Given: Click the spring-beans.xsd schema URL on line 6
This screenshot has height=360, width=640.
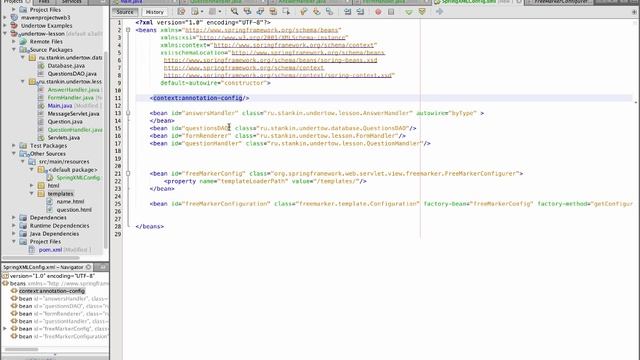Looking at the screenshot, I should point(270,60).
